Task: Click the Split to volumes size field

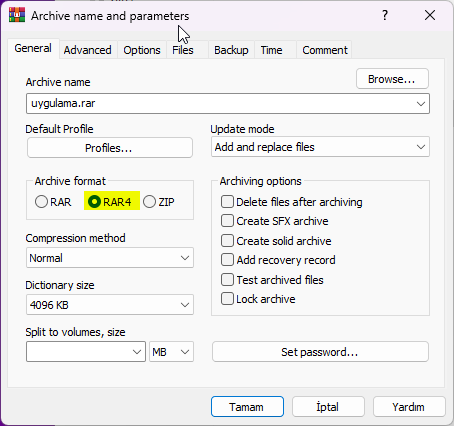Action: point(86,352)
